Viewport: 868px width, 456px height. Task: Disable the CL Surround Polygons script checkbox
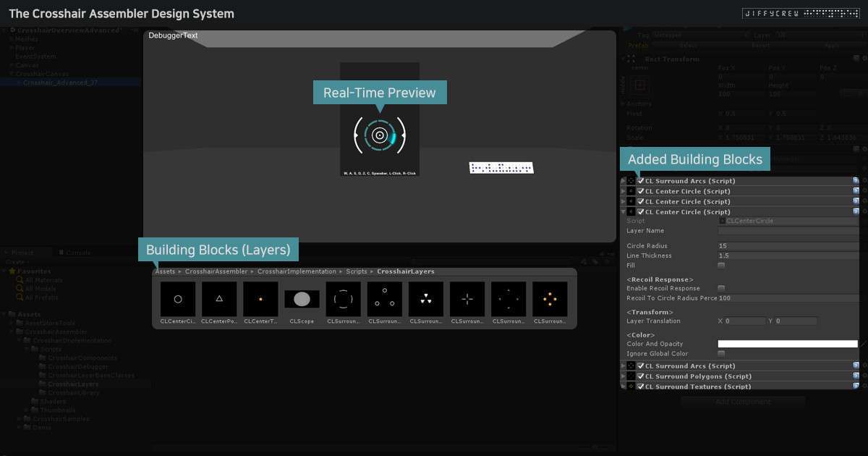click(641, 376)
